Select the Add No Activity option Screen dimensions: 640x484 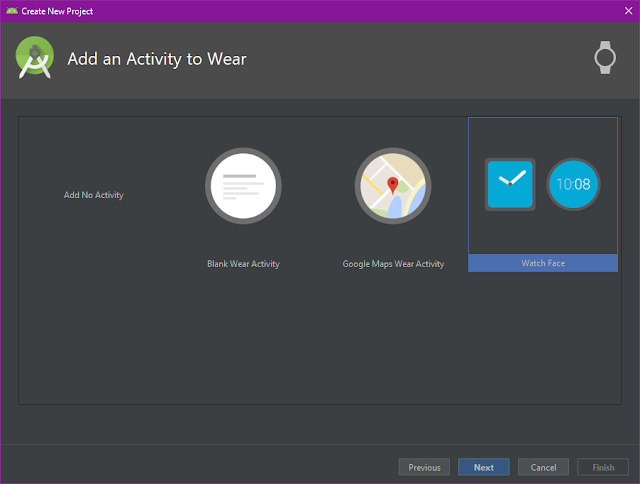93,195
